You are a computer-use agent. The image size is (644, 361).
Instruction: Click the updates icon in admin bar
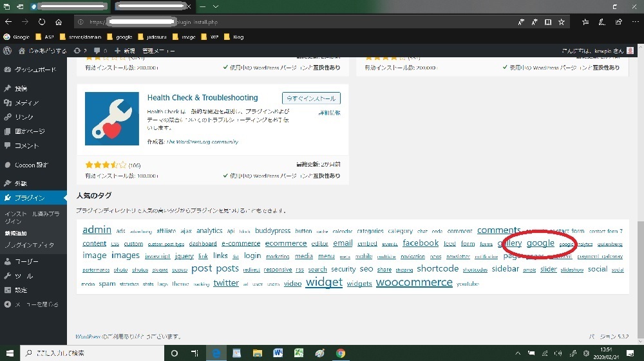pyautogui.click(x=79, y=50)
